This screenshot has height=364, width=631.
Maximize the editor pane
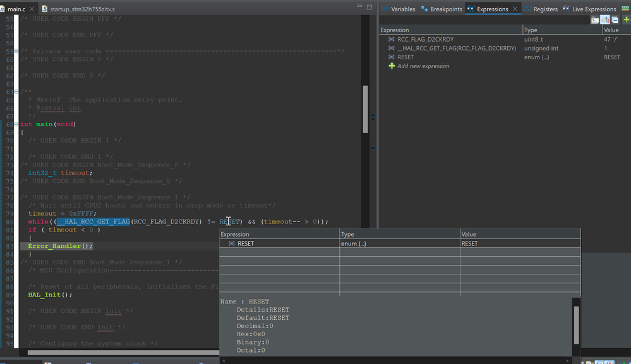pos(369,8)
